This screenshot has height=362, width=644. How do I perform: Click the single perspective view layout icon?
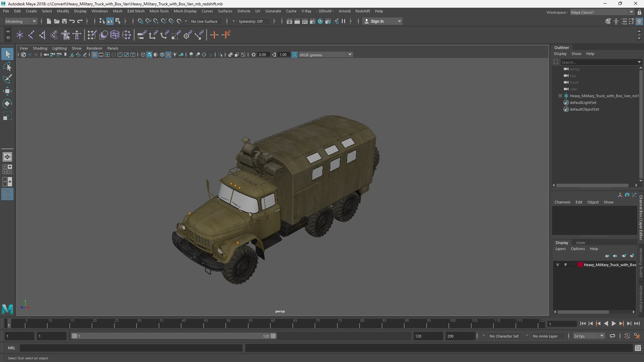(x=7, y=157)
